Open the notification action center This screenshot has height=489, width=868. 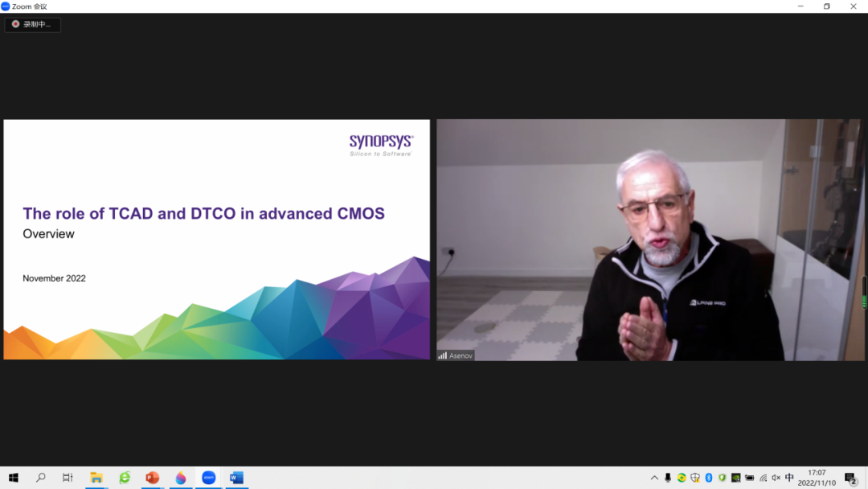pyautogui.click(x=850, y=479)
